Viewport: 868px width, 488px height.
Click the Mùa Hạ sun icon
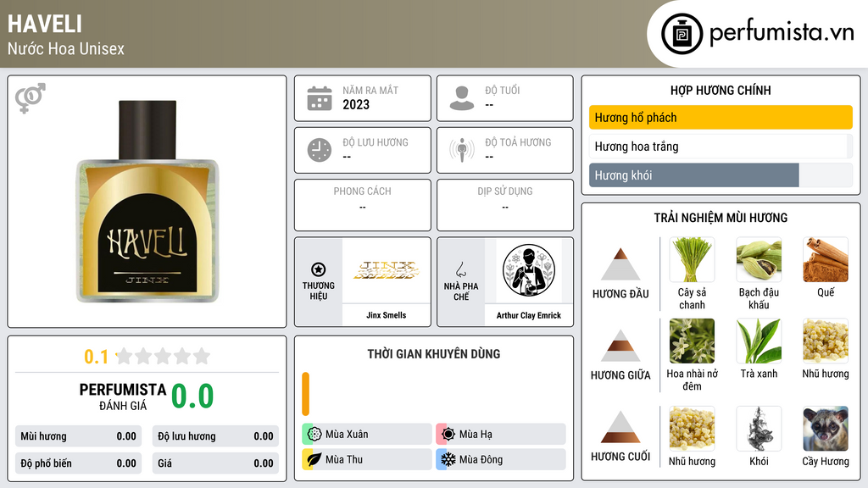click(448, 434)
